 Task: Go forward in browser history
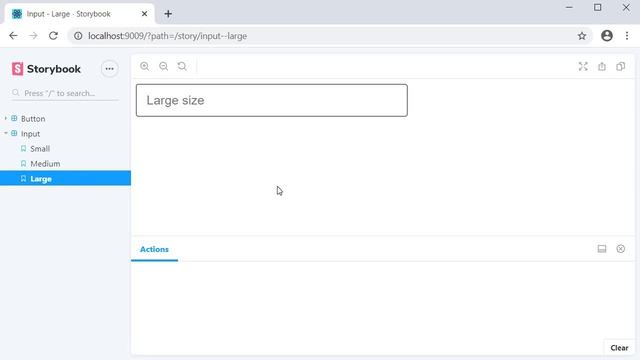pyautogui.click(x=33, y=36)
